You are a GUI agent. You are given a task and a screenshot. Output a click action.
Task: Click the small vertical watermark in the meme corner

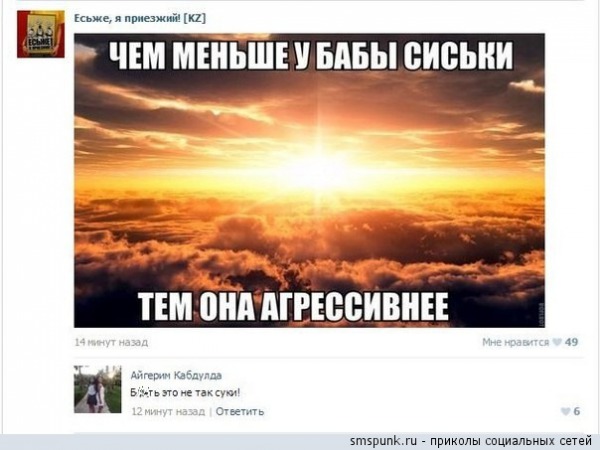[541, 315]
